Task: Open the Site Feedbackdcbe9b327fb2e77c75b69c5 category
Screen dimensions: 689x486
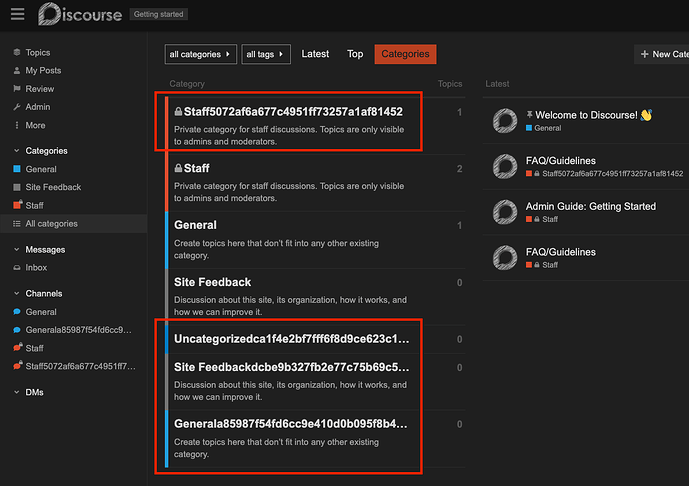Action: click(x=291, y=367)
